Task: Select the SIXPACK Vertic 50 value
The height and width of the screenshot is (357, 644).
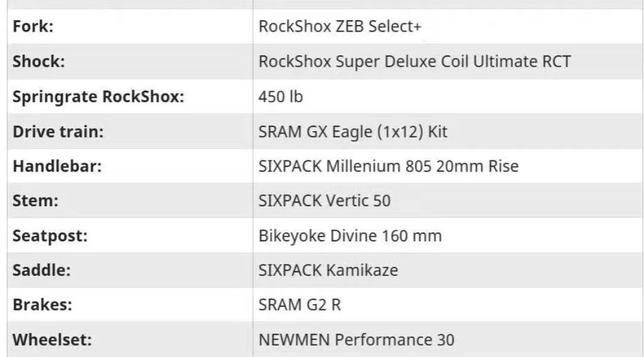Action: coord(324,201)
